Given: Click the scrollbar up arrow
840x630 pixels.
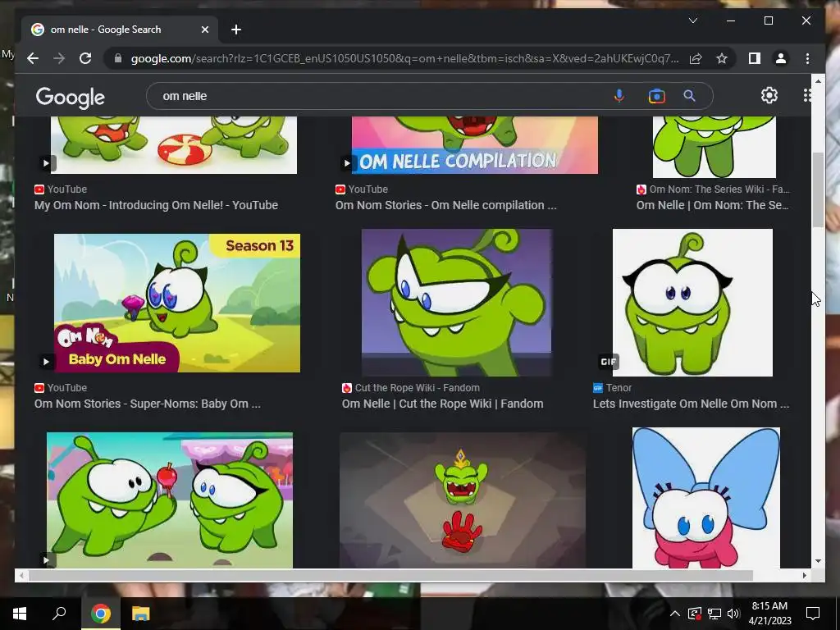Looking at the screenshot, I should click(x=818, y=81).
